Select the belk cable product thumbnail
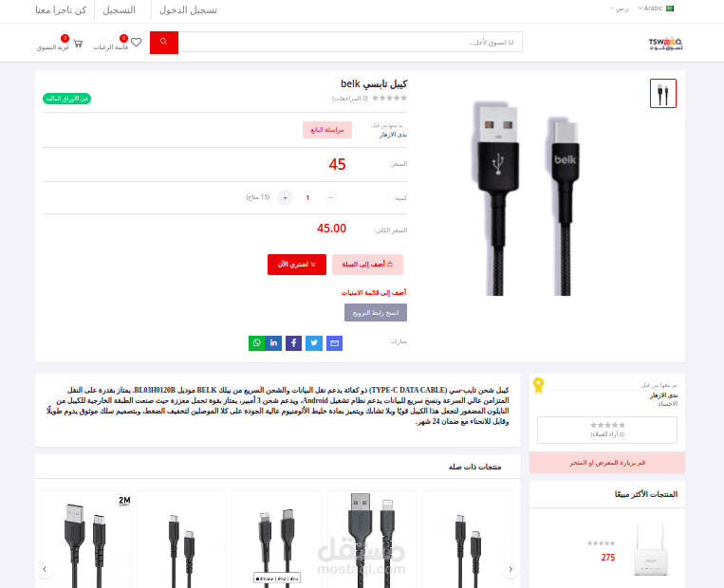This screenshot has height=588, width=724. pos(663,93)
